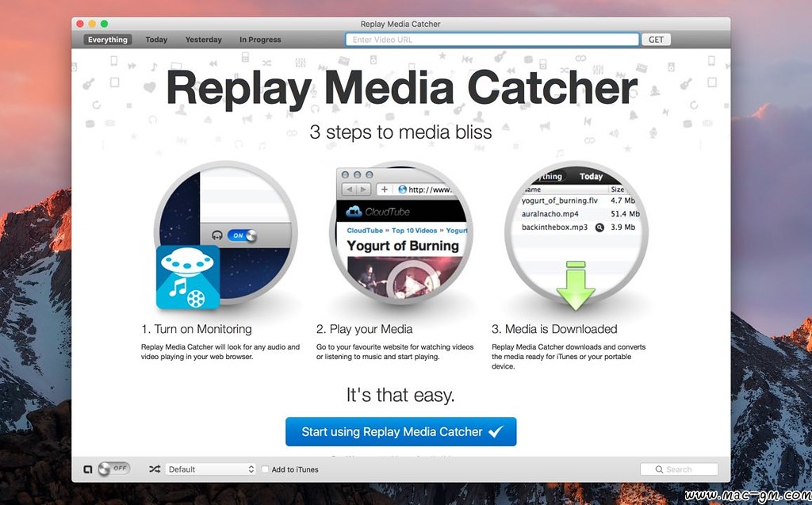The width and height of the screenshot is (812, 505).
Task: Click the Search field
Action: click(x=679, y=469)
